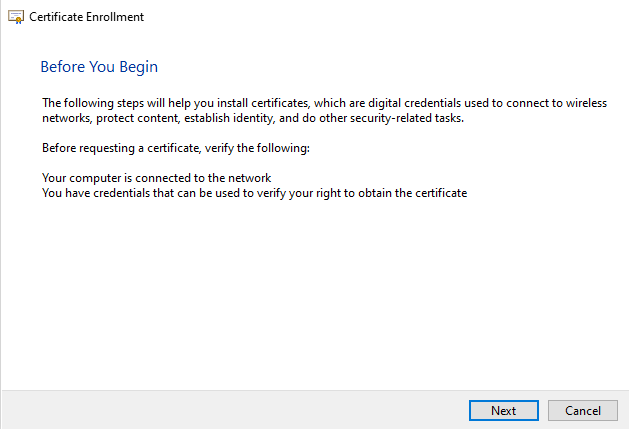Click 'Before requesting a certificate' sentence

(176, 148)
